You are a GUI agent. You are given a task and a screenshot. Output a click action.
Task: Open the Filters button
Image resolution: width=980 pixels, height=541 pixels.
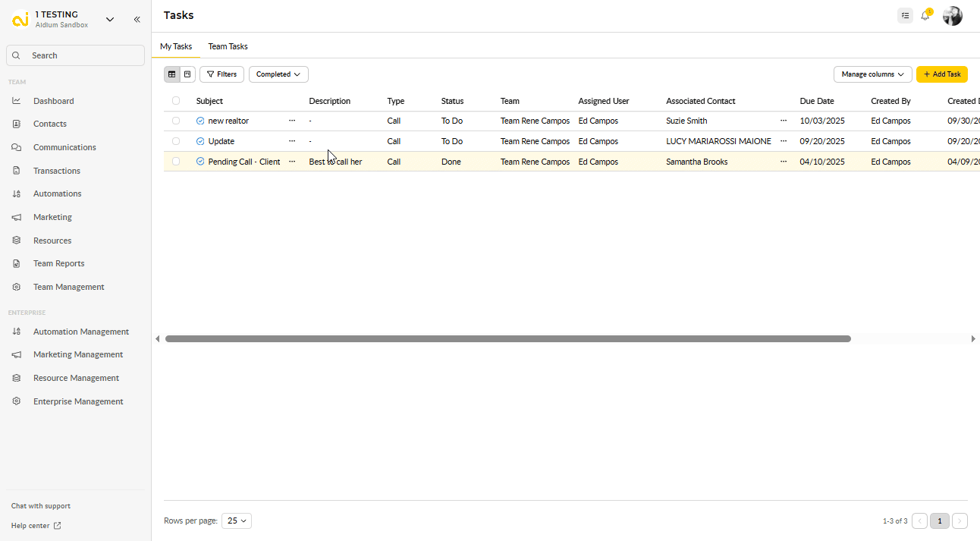coord(221,74)
